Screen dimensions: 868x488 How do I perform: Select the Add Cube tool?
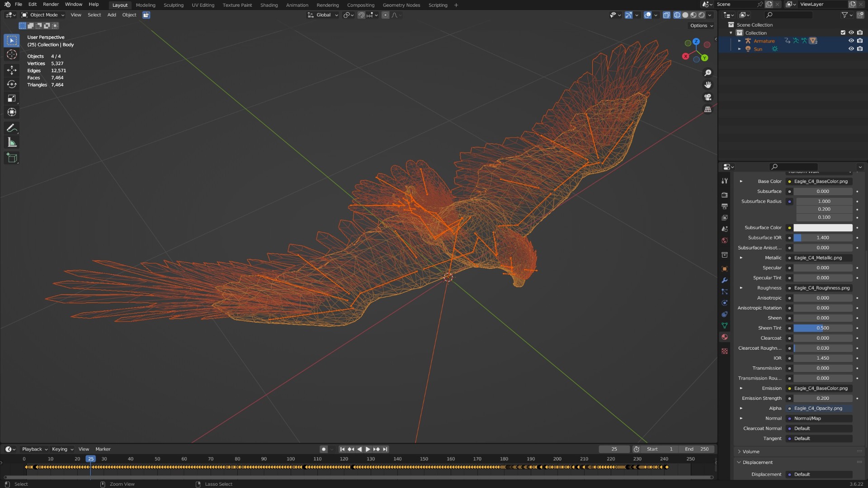12,158
